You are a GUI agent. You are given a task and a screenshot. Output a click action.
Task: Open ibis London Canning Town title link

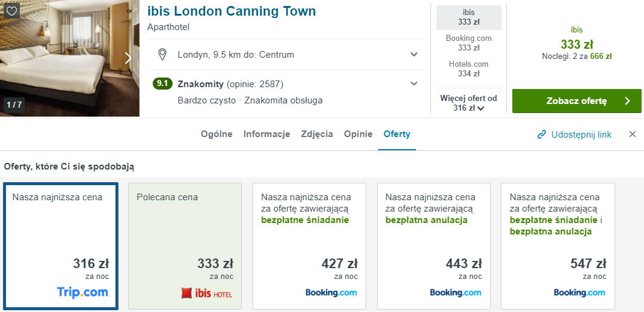(232, 11)
